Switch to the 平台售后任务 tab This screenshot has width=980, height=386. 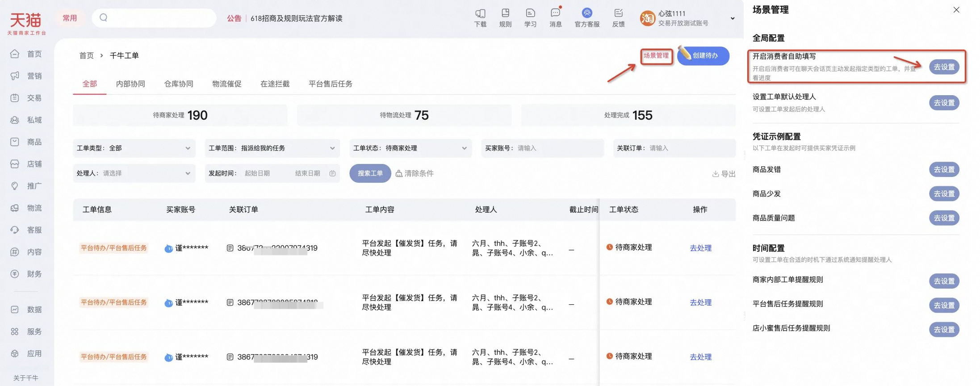[x=331, y=84]
